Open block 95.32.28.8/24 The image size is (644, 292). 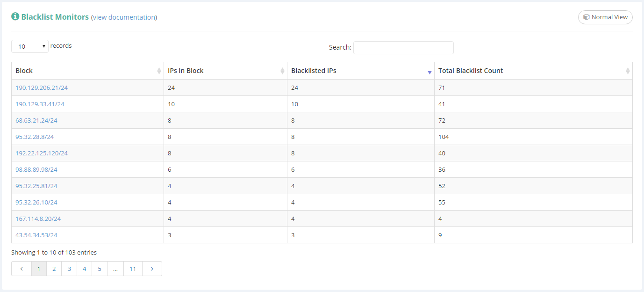click(35, 137)
